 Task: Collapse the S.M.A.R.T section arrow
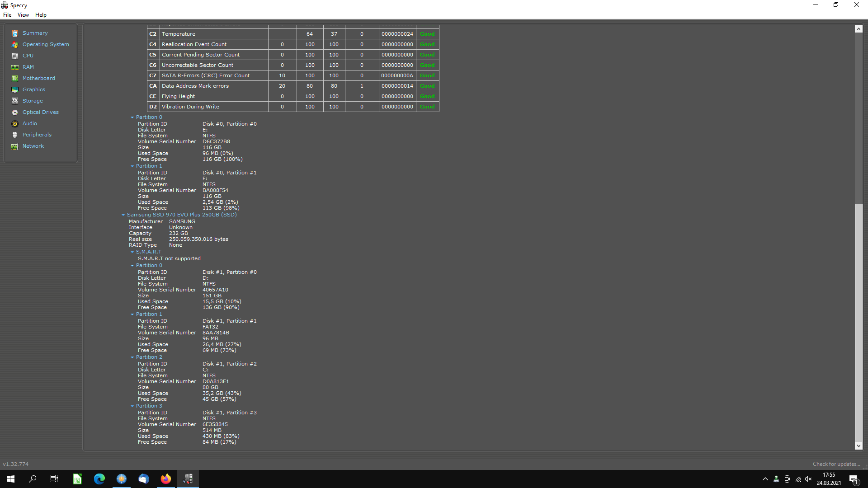[132, 252]
